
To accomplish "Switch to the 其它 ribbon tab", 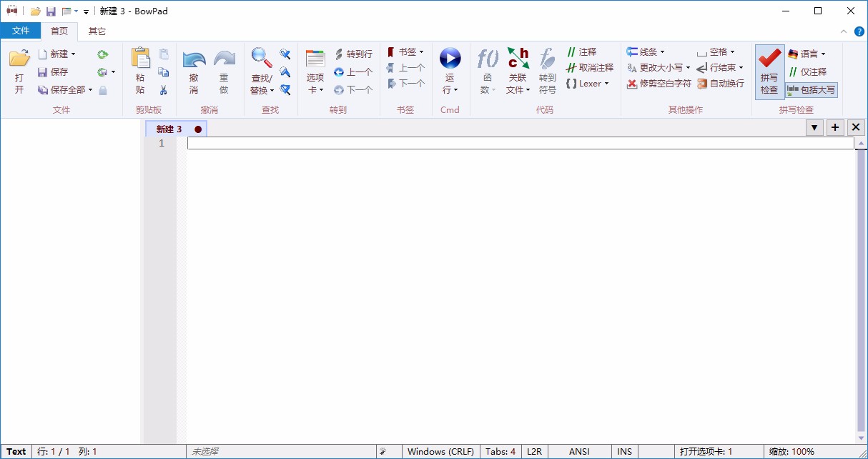I will pos(97,31).
